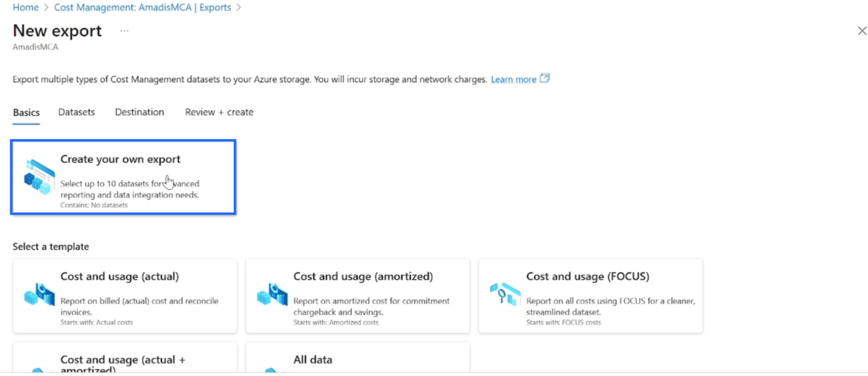
Task: Click the Learn more link
Action: pos(513,80)
